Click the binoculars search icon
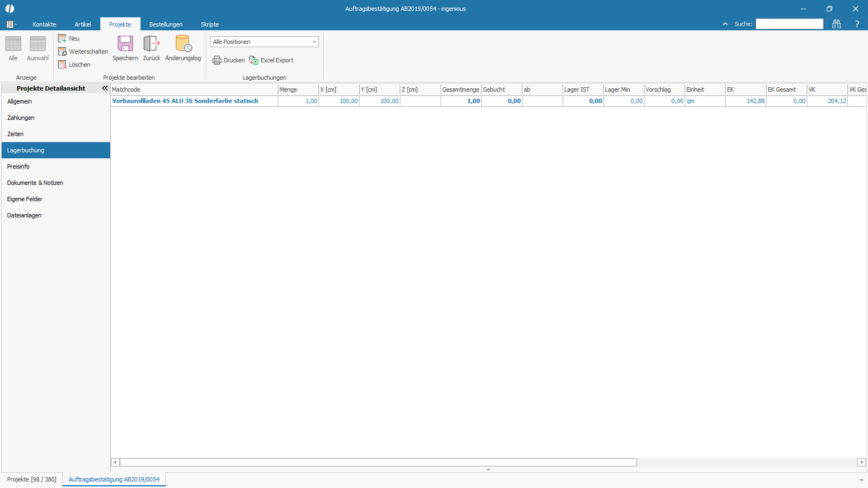This screenshot has width=868, height=488. (x=837, y=24)
